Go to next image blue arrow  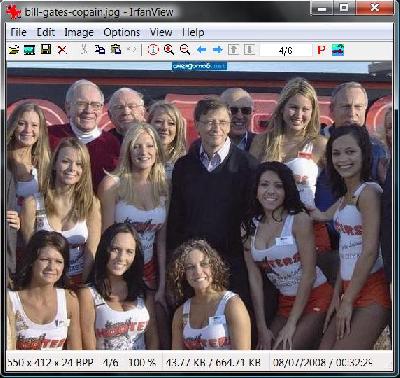[x=217, y=50]
